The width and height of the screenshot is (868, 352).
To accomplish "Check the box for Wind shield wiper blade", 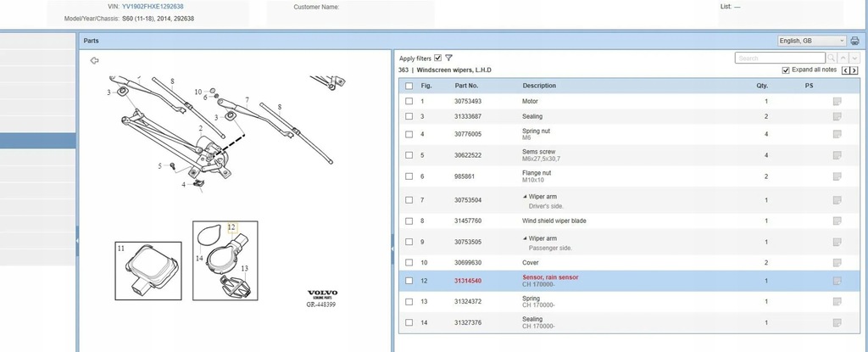I will point(409,221).
